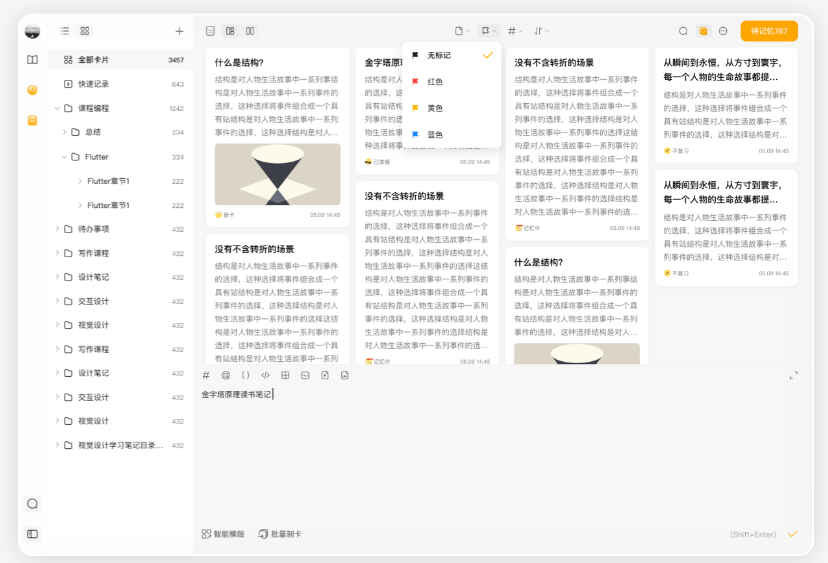
Task: Switch the folder panel to grid view icon
Action: pos(84,31)
